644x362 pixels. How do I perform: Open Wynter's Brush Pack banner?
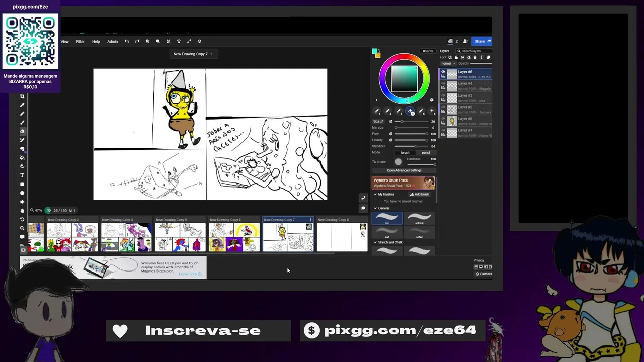[x=404, y=183]
